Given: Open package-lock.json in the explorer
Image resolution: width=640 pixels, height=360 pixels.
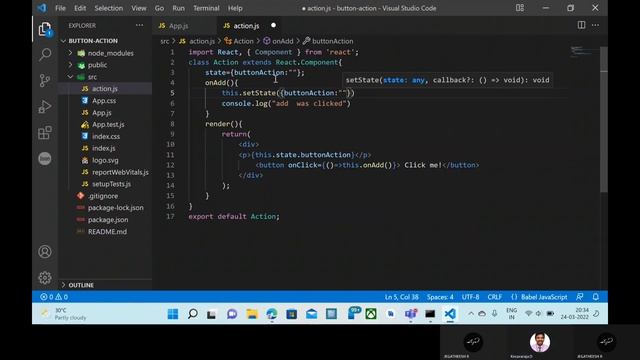Looking at the screenshot, I should coord(116,208).
